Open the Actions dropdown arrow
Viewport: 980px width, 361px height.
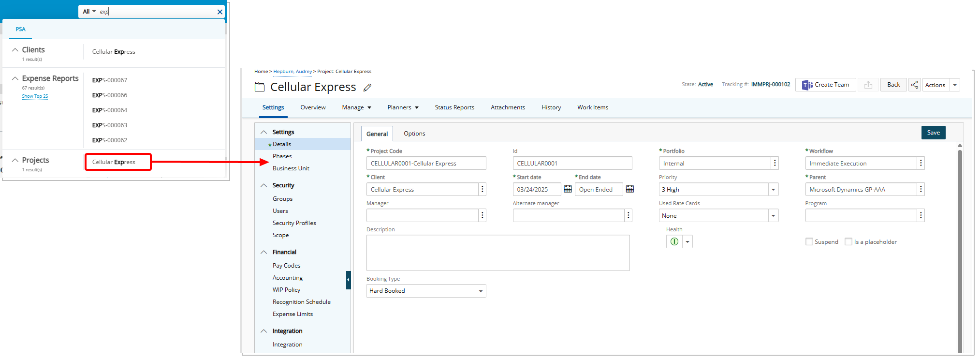tap(955, 85)
